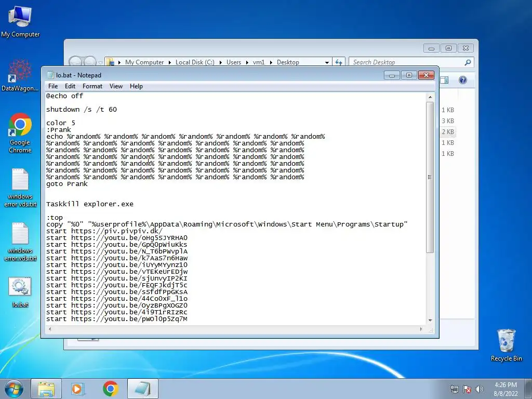The height and width of the screenshot is (399, 532).
Task: Click the network tray icon
Action: 454,389
